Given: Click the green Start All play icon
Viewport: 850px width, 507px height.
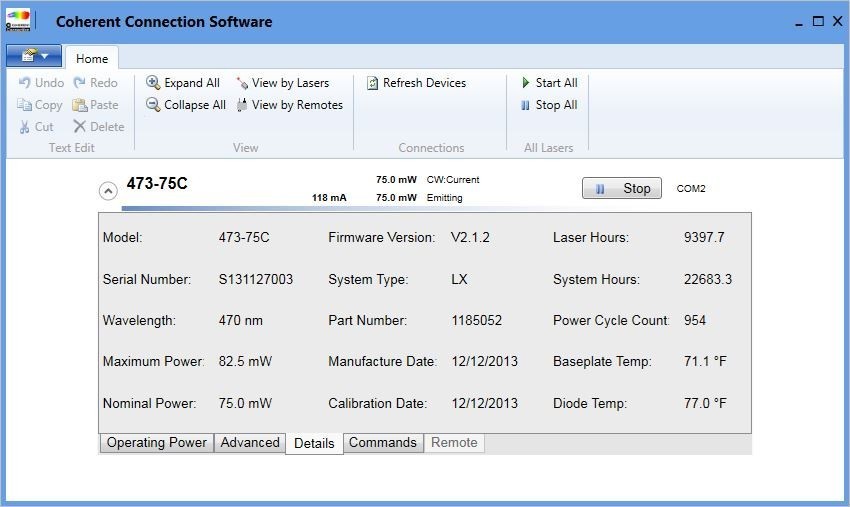Looking at the screenshot, I should pyautogui.click(x=525, y=82).
